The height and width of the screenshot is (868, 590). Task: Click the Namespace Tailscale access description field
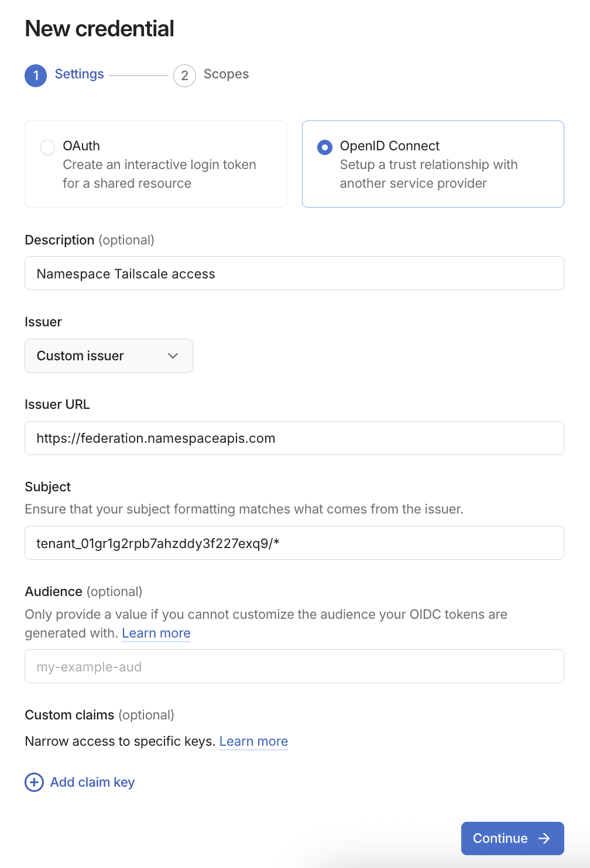tap(294, 273)
